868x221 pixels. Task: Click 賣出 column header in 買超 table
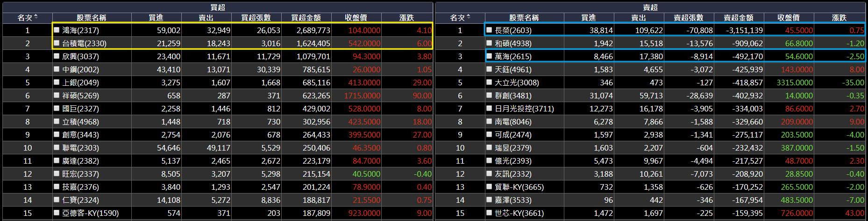click(206, 18)
